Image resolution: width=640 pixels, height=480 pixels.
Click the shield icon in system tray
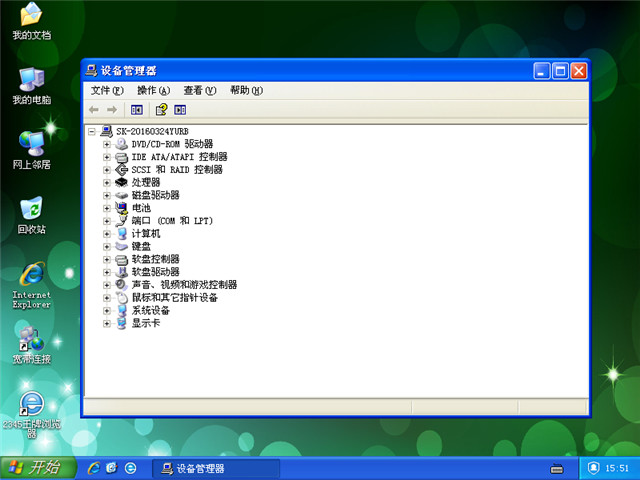[593, 468]
